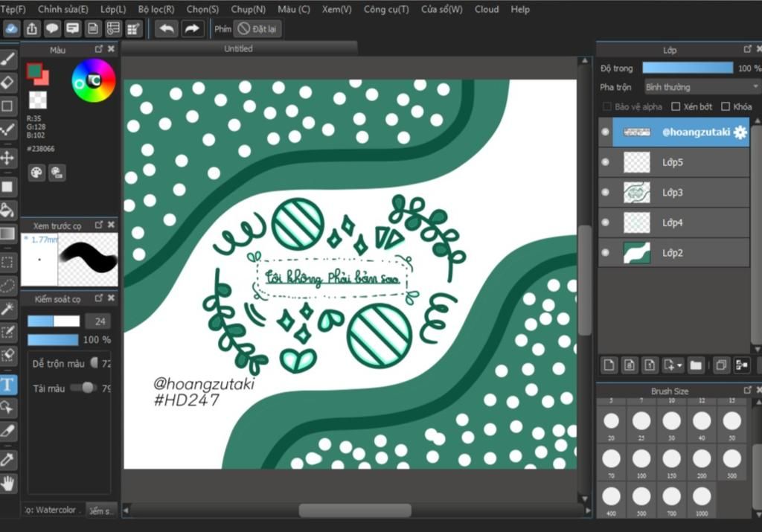Activate the Text tool
This screenshot has width=762, height=532.
(x=7, y=385)
